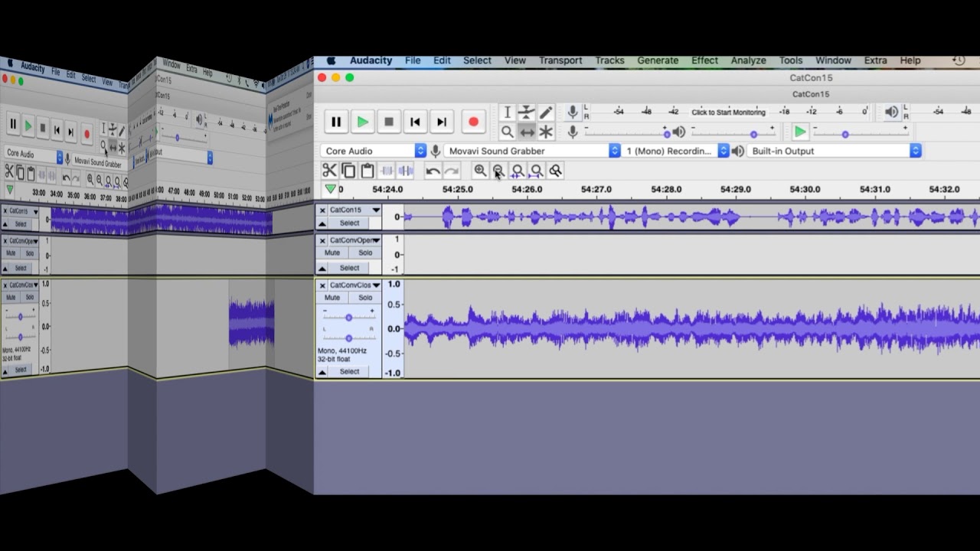Stop playback with the square Stop button

tap(389, 122)
